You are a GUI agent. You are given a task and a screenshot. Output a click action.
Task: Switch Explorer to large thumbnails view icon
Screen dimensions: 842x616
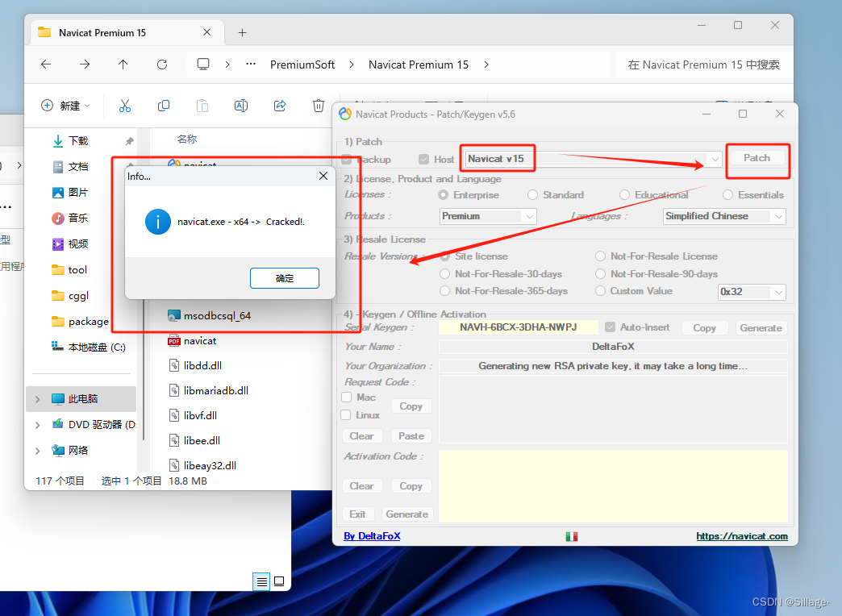(x=279, y=581)
